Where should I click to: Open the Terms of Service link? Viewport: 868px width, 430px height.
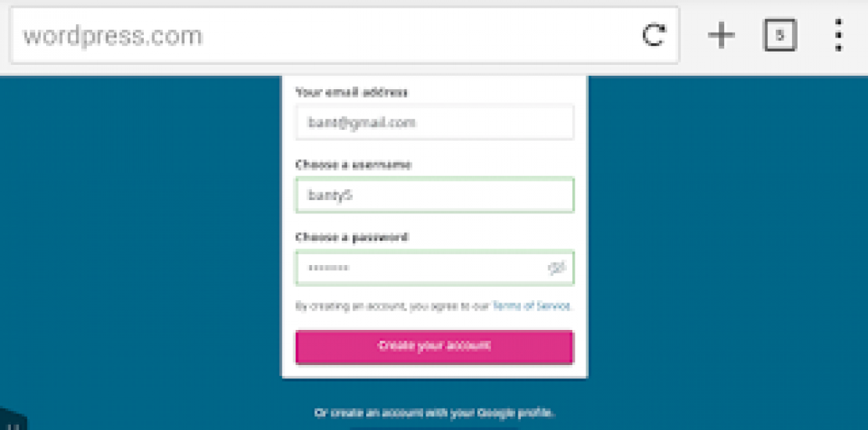pyautogui.click(x=532, y=306)
